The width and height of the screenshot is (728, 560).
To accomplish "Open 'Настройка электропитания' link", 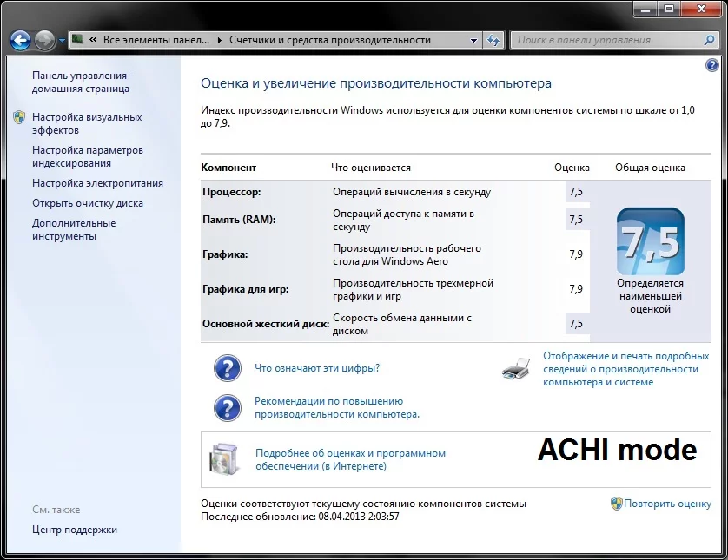I will point(97,183).
